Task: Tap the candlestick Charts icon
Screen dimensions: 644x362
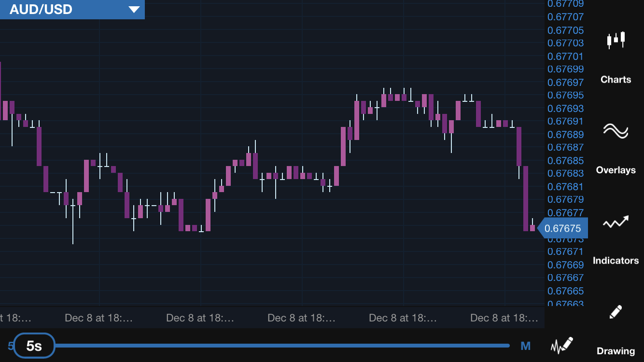Action: coord(616,40)
